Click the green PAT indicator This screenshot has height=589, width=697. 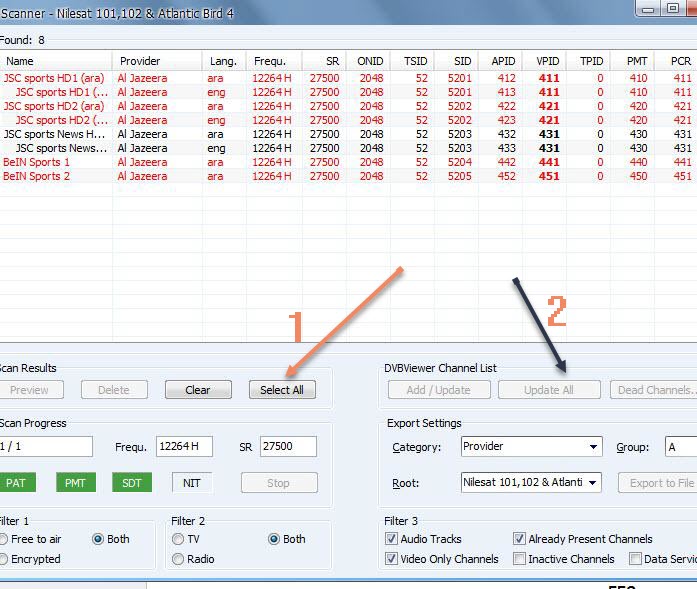[x=16, y=483]
